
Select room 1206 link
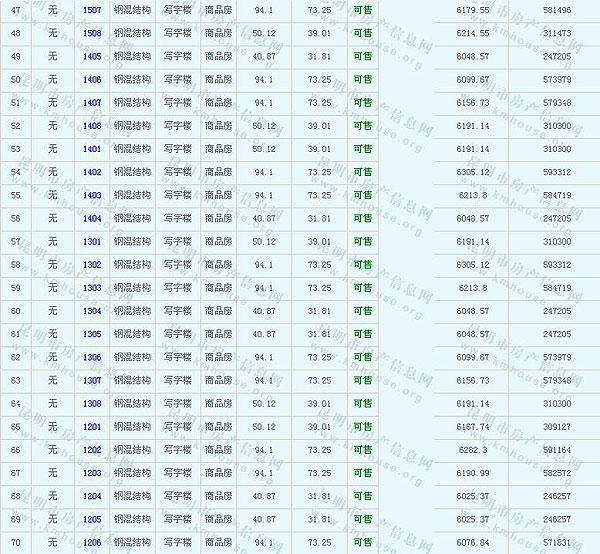tap(92, 542)
